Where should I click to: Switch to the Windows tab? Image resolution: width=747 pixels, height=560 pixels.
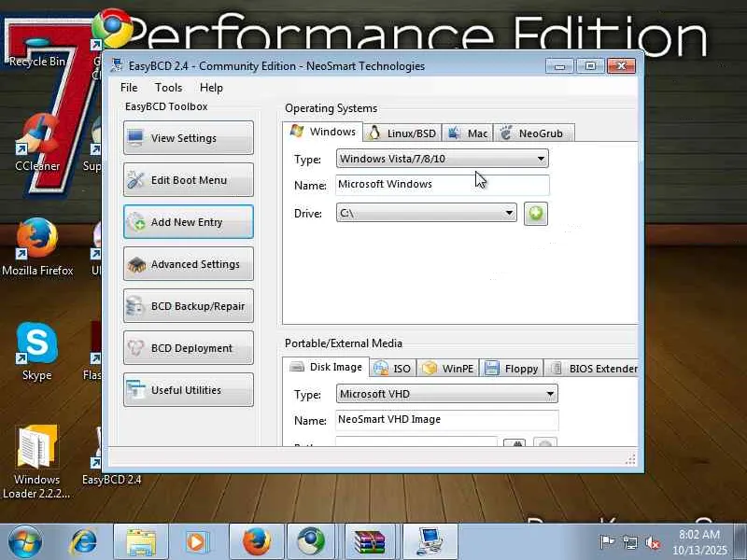coord(322,132)
